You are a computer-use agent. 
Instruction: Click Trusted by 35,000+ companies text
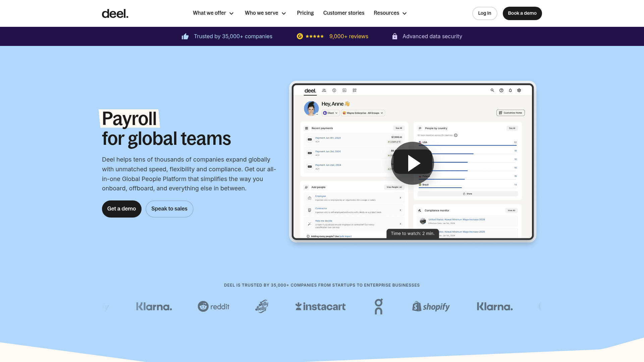click(233, 36)
